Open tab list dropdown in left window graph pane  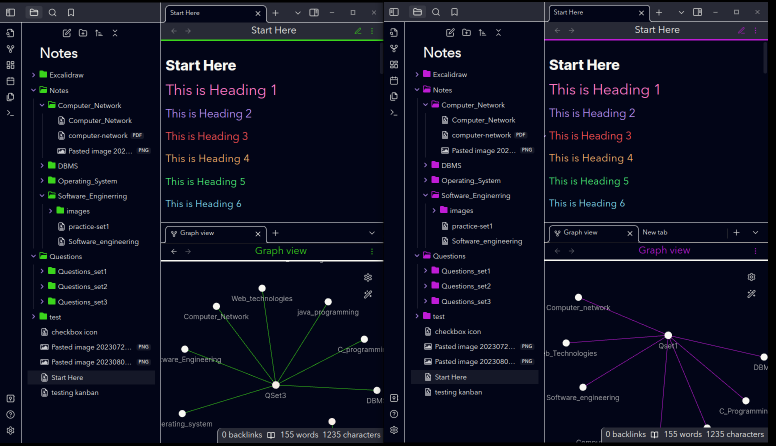[372, 233]
